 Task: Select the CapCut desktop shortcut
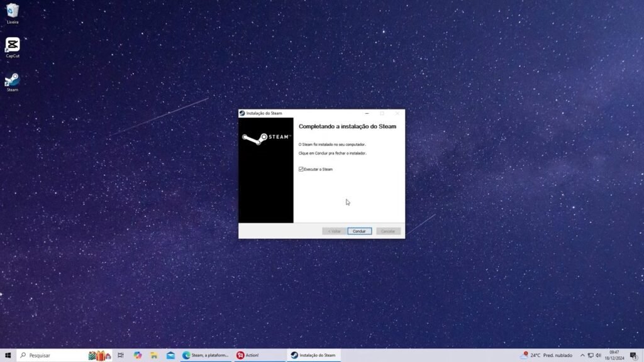coord(13,48)
